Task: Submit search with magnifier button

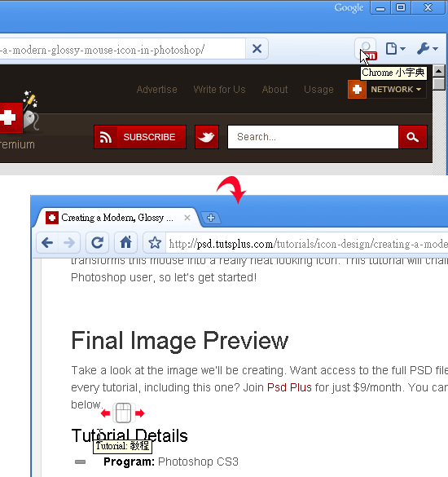Action: [x=413, y=137]
